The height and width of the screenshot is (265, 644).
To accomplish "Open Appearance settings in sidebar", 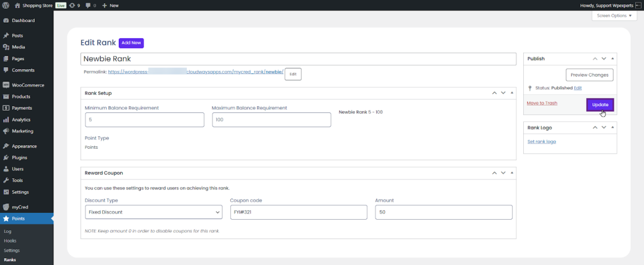I will (24, 146).
